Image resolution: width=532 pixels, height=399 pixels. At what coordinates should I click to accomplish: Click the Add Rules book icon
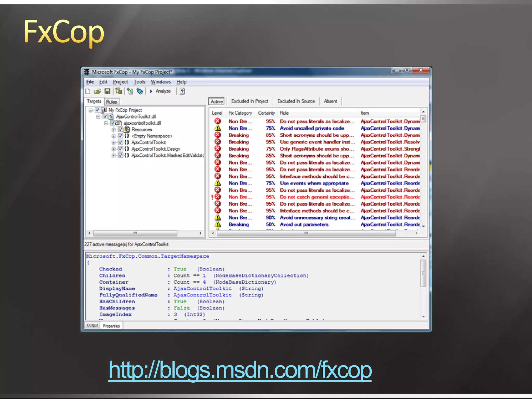[140, 91]
